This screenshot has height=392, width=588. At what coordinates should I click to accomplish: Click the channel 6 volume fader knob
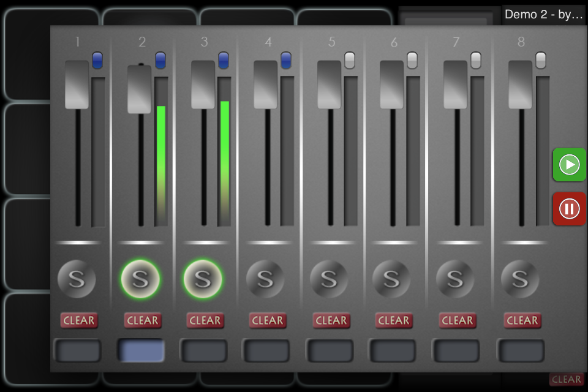click(x=391, y=85)
